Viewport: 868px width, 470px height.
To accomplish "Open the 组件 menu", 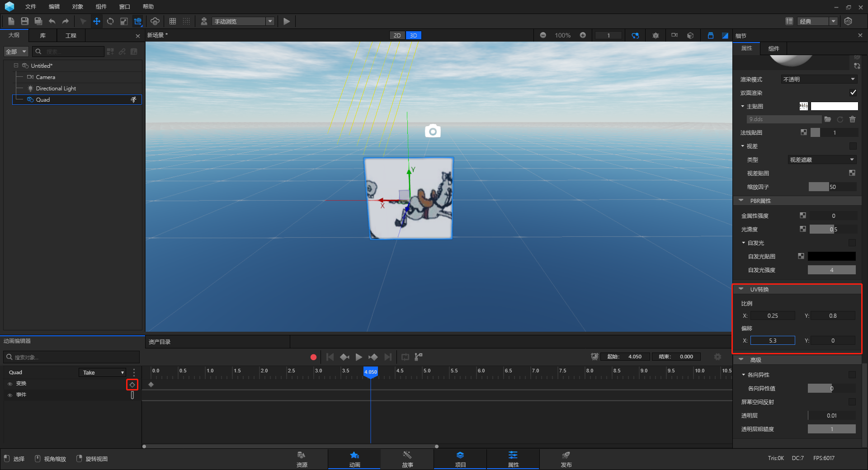I will [101, 7].
